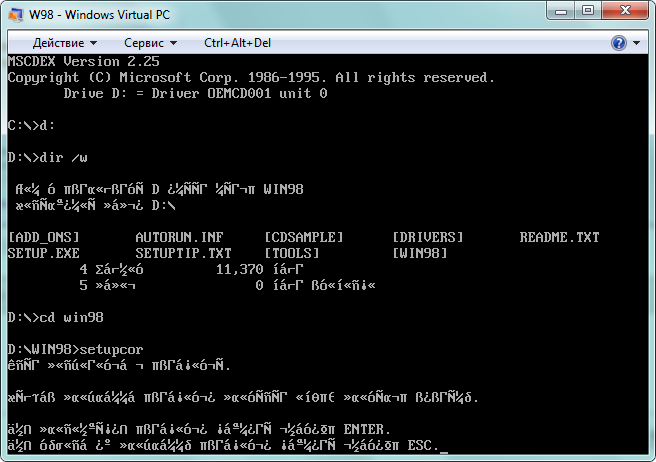Click the blue help question mark icon
Viewport: 656px width, 462px height.
tap(619, 43)
